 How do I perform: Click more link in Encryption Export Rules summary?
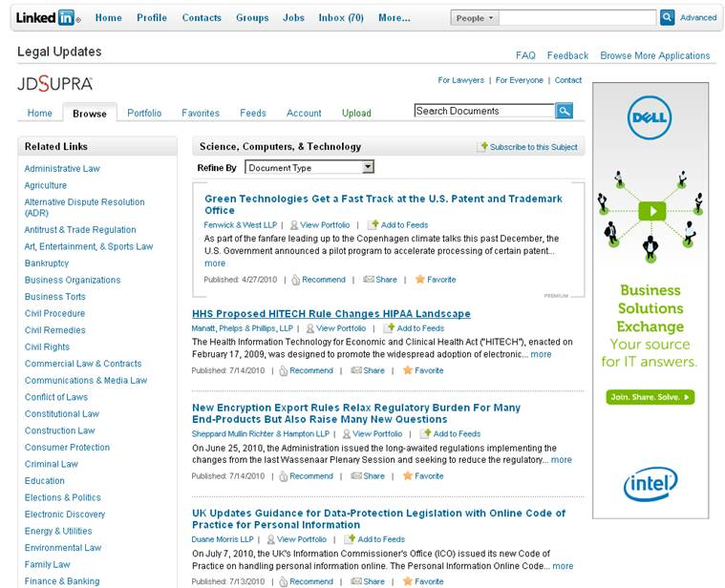[x=562, y=459]
